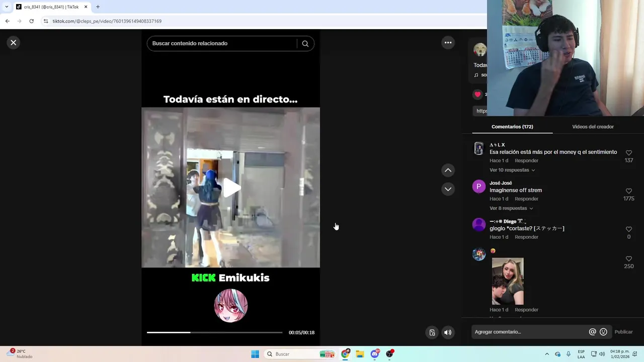Reply to José José's comment via Responder

[526, 199]
